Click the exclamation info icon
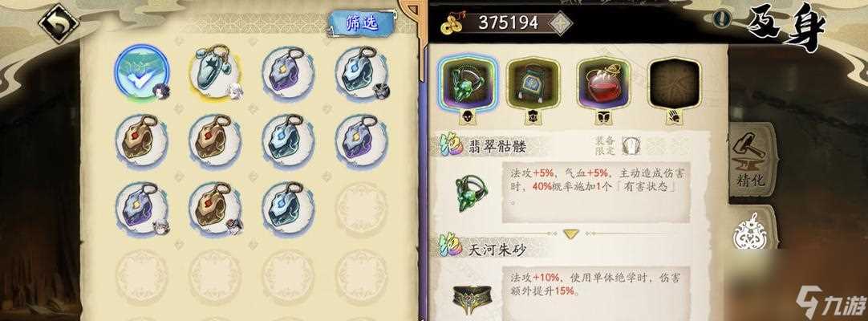 pyautogui.click(x=720, y=19)
